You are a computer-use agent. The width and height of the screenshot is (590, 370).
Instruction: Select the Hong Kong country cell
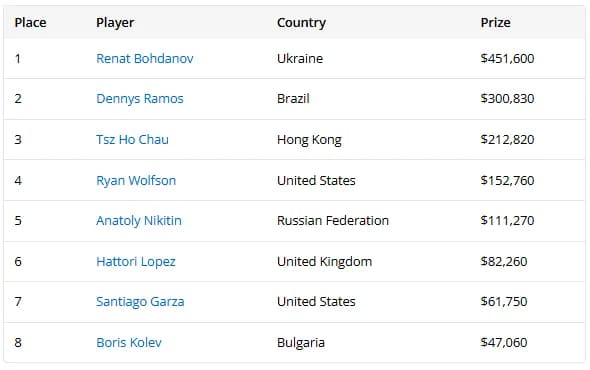point(309,140)
